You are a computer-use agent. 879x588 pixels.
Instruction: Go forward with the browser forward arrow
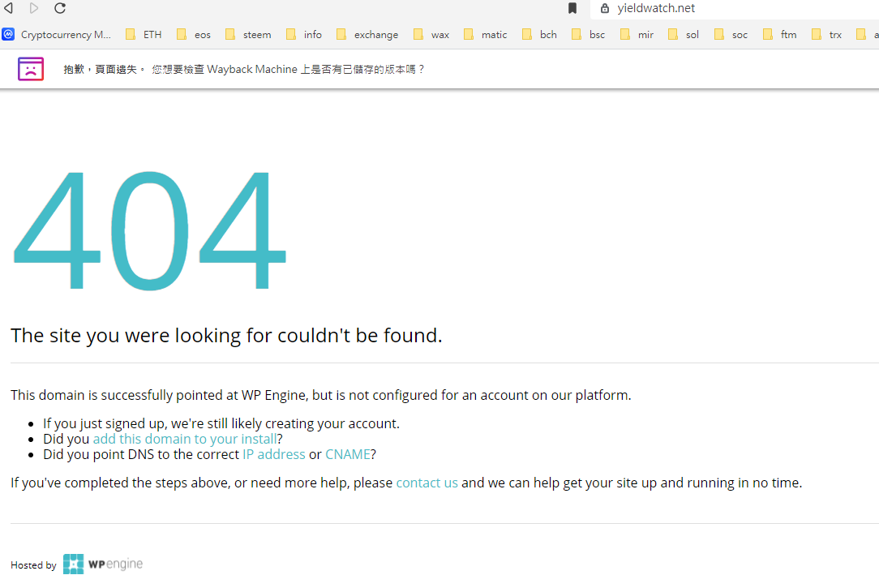(33, 8)
